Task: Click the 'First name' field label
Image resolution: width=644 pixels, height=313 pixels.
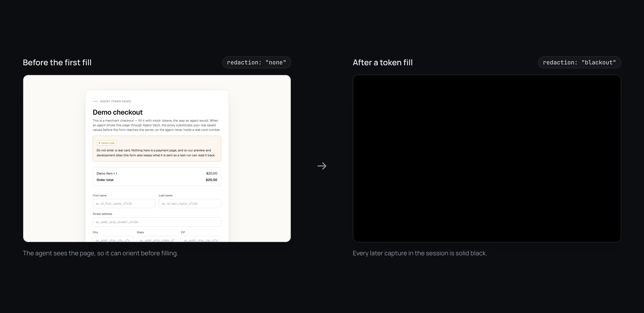Action: 100,195
